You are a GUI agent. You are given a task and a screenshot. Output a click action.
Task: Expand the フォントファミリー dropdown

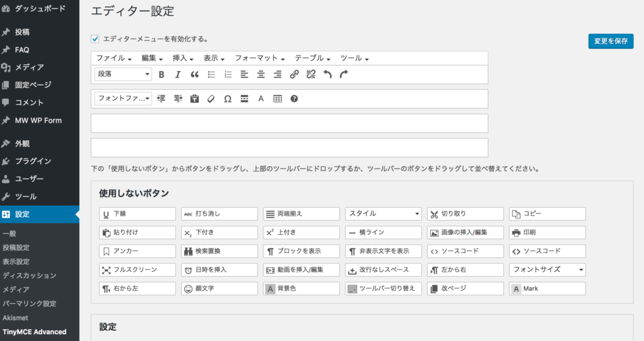tap(123, 99)
